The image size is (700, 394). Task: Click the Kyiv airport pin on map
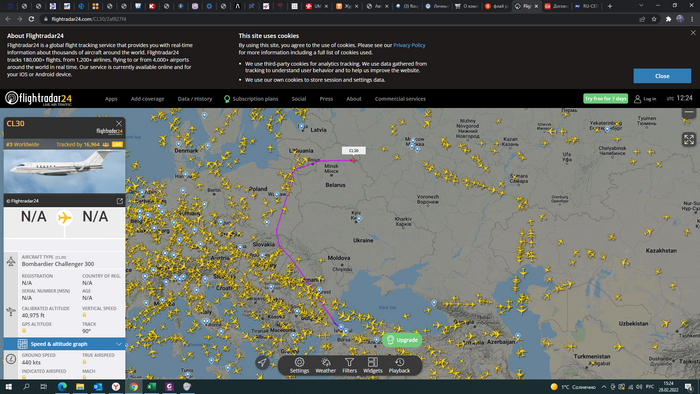coord(359,219)
